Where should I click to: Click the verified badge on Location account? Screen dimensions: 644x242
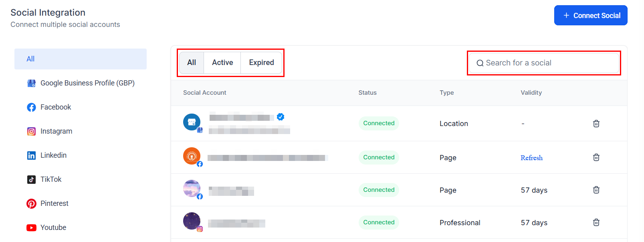281,117
